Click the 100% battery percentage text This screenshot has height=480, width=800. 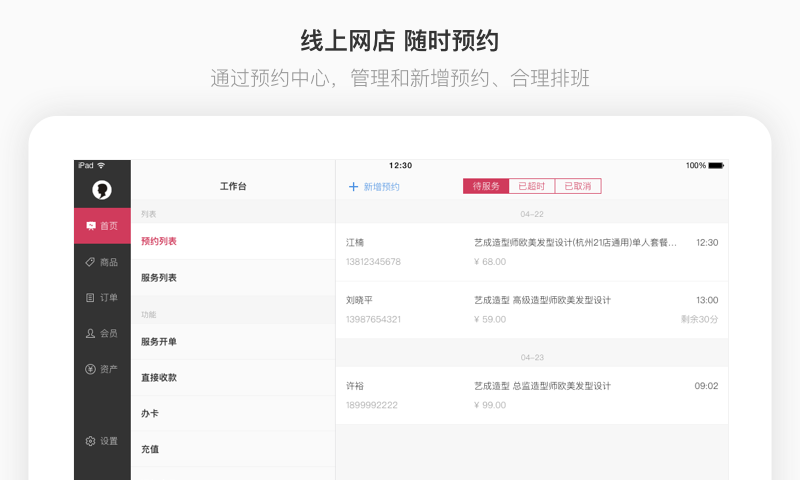(695, 165)
